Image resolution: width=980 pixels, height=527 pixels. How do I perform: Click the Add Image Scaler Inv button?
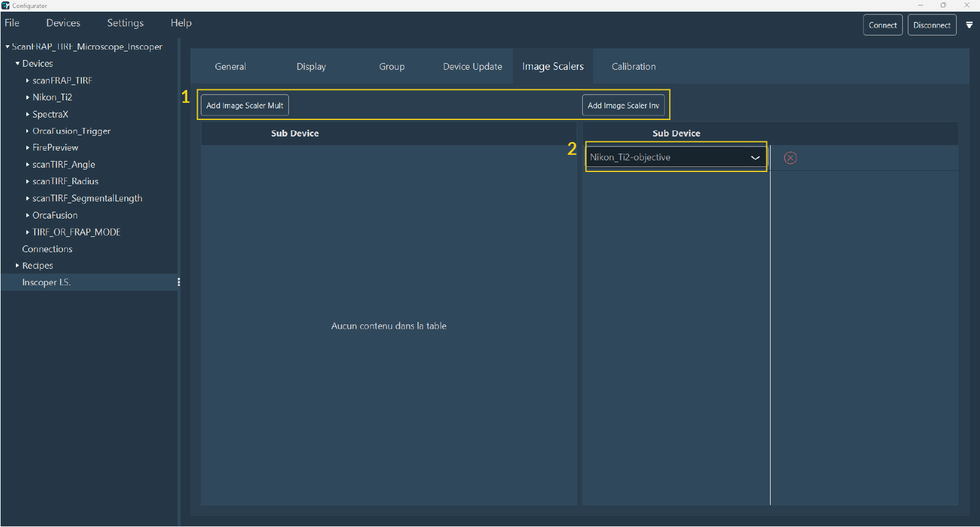tap(623, 105)
